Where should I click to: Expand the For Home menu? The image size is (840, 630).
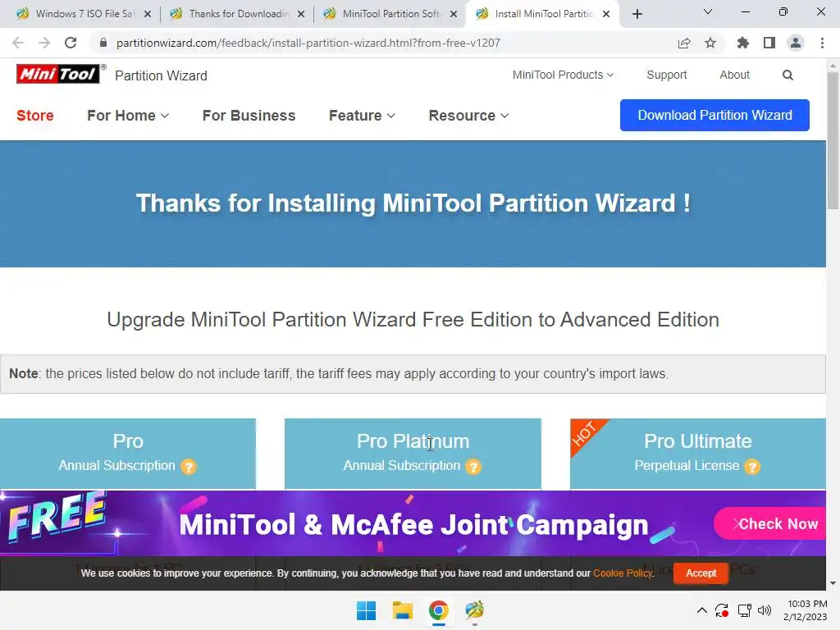pyautogui.click(x=128, y=116)
